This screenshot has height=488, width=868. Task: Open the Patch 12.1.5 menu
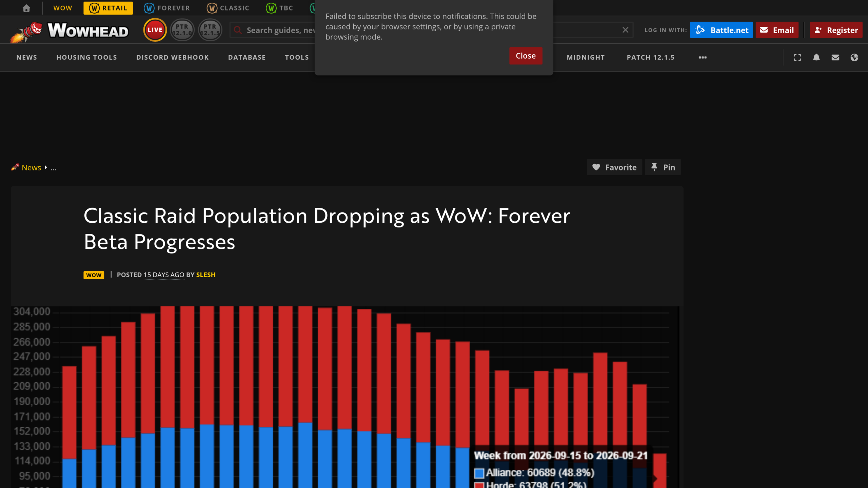tap(650, 57)
